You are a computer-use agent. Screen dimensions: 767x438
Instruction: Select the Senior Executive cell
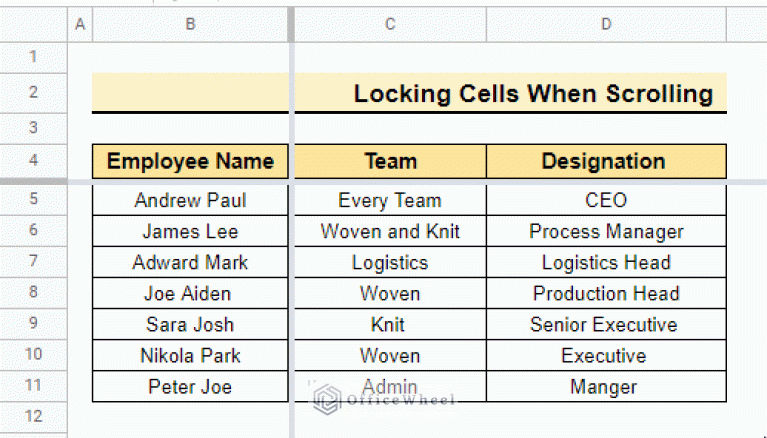(x=606, y=324)
